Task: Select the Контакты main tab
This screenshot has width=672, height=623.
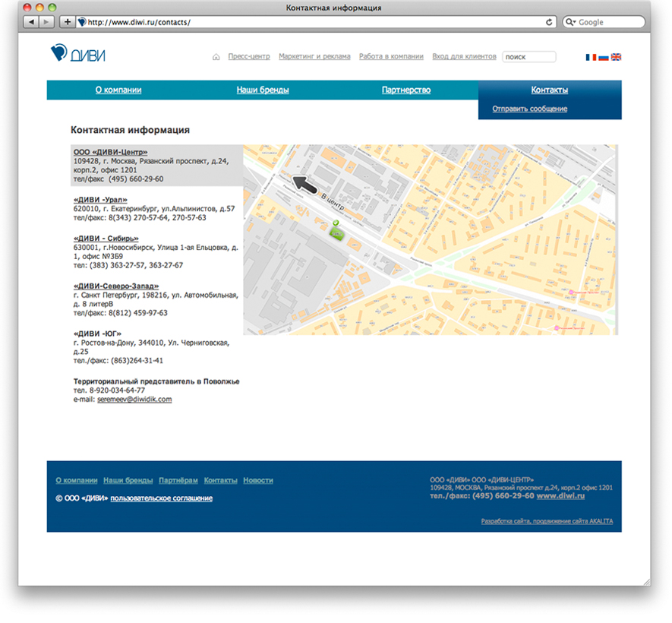Action: click(550, 90)
